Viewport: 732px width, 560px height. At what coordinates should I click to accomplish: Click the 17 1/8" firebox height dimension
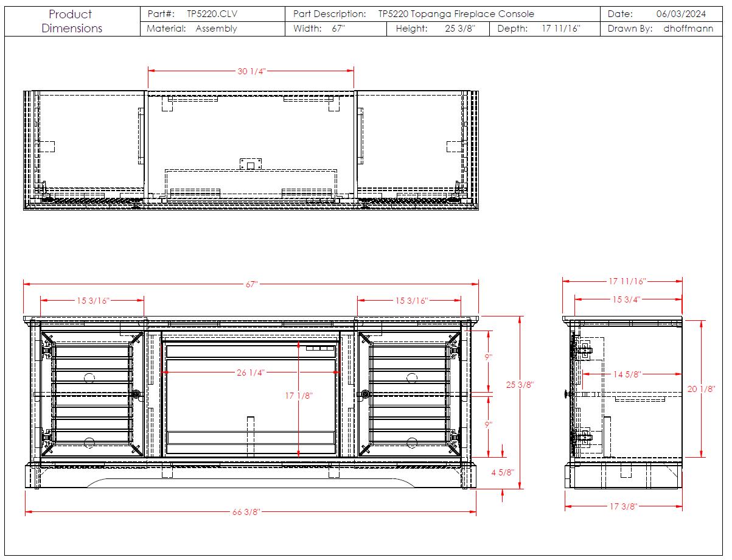[x=299, y=396]
